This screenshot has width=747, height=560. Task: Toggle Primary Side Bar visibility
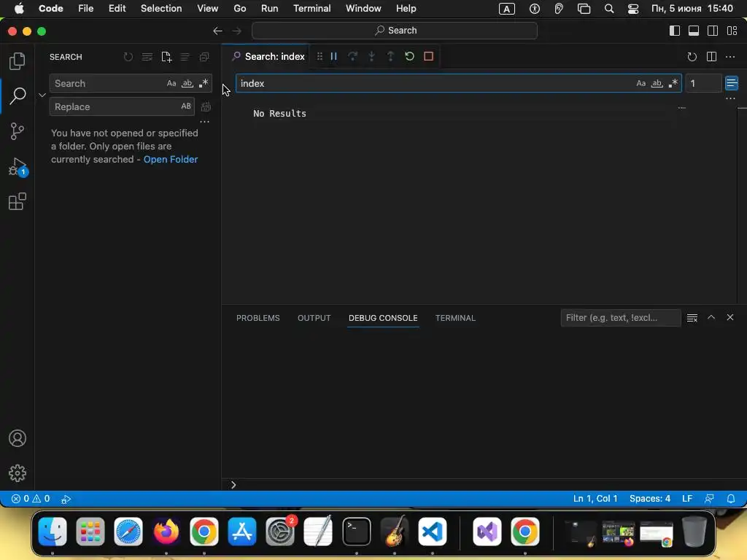[675, 31]
